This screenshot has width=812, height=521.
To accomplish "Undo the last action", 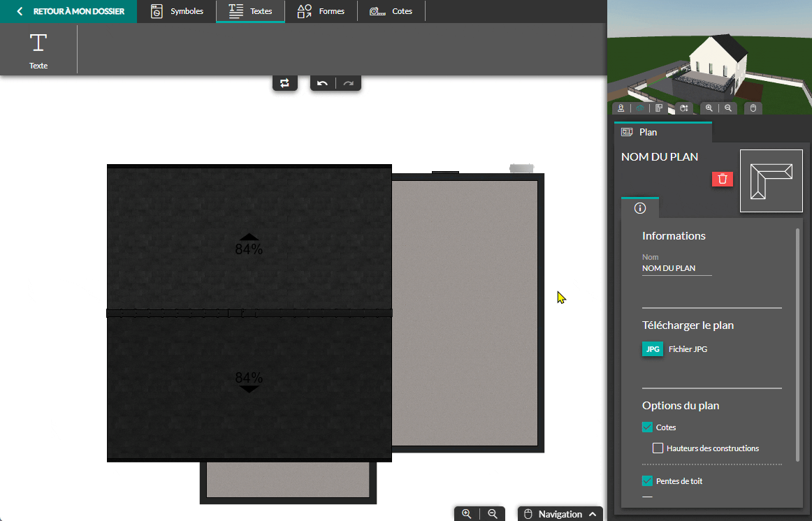I will pyautogui.click(x=322, y=83).
